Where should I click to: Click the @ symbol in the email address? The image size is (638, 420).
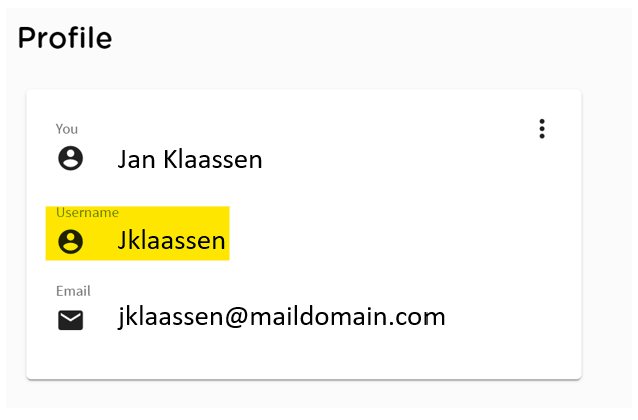click(236, 317)
